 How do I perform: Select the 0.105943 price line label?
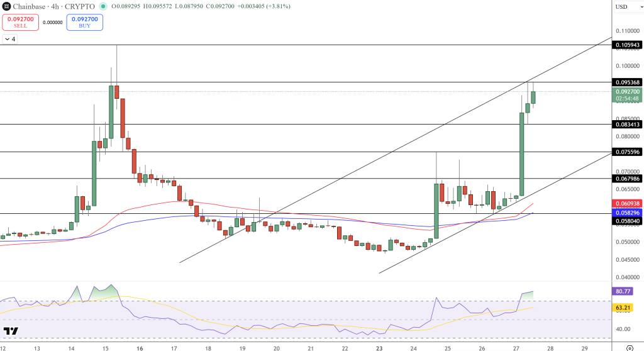tap(628, 45)
